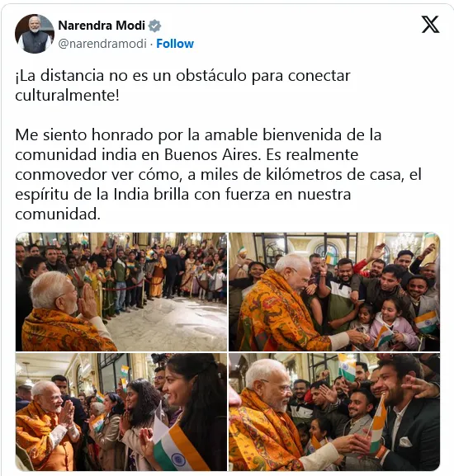Open photo of folded-hands greeting to crowd
454x476 pixels.
click(121, 292)
